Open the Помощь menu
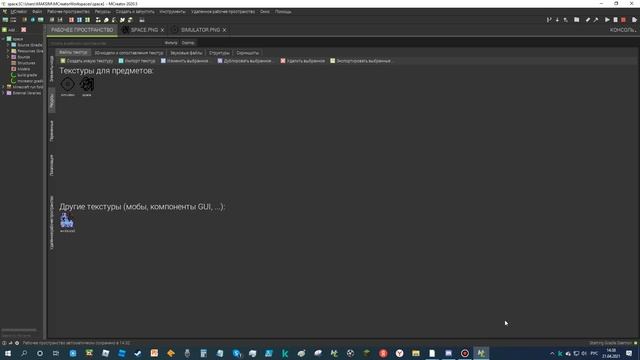The height and width of the screenshot is (360, 640). [283, 11]
